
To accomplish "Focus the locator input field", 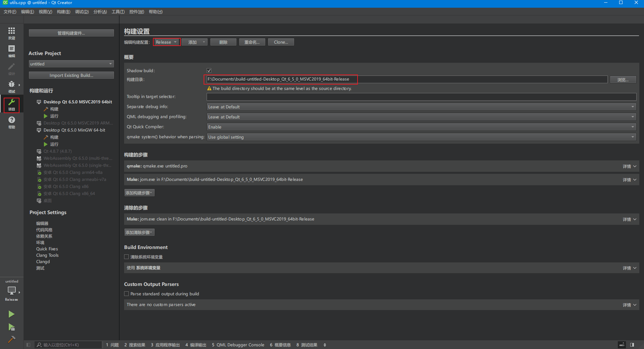I will point(68,345).
